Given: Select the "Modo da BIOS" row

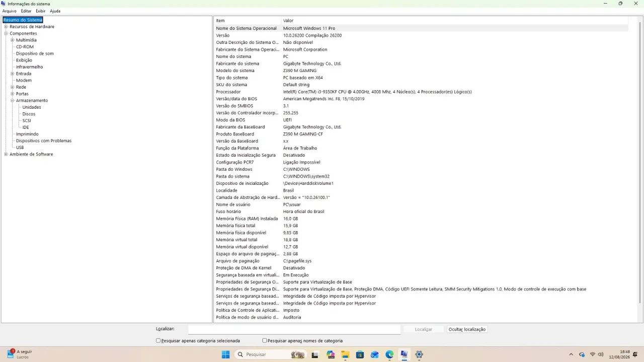Looking at the screenshot, I should tap(421, 120).
